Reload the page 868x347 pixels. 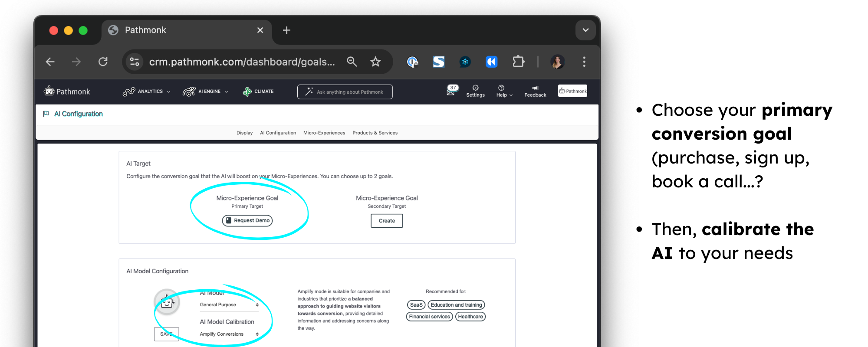click(x=103, y=62)
